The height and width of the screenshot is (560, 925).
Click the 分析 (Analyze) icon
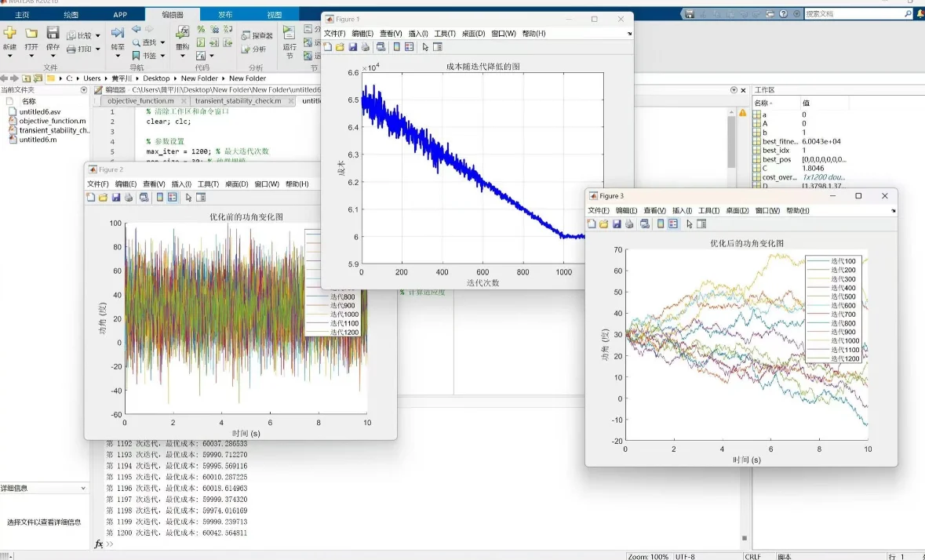[246, 49]
